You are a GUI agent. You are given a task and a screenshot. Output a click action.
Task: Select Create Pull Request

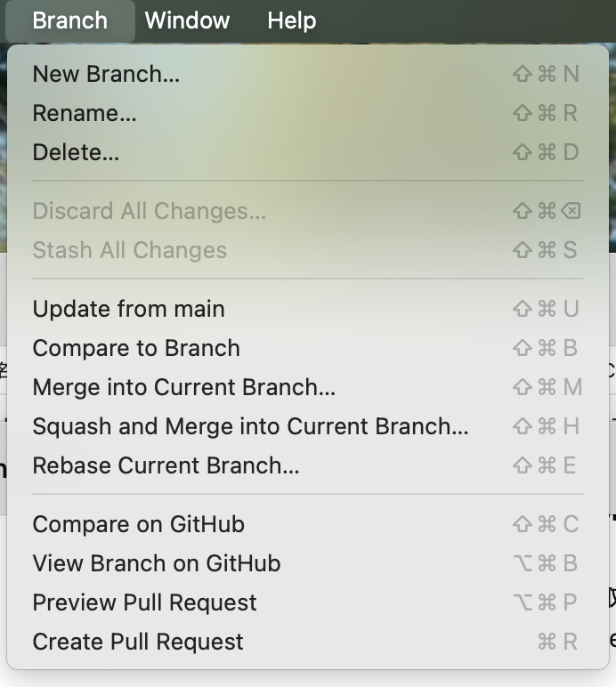[308, 642]
